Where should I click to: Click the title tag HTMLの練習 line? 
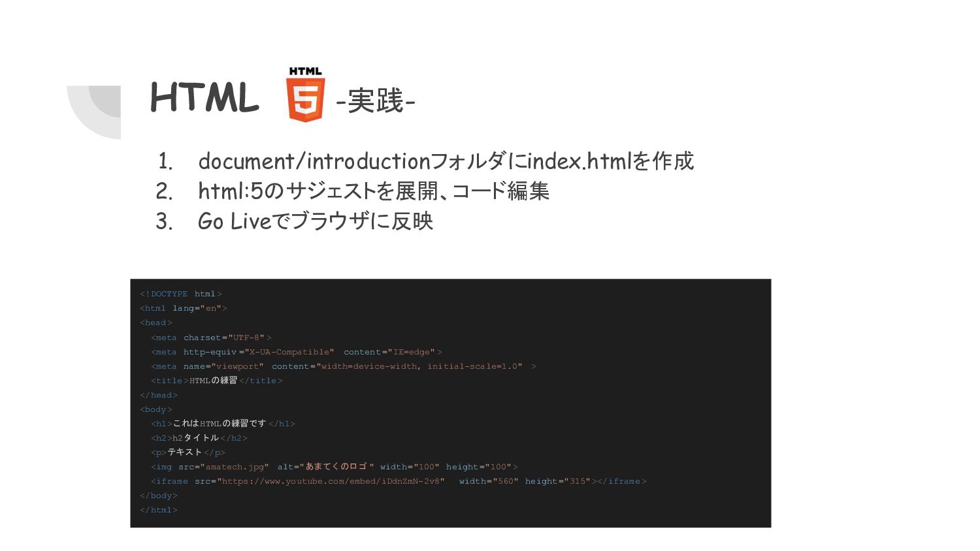217,381
